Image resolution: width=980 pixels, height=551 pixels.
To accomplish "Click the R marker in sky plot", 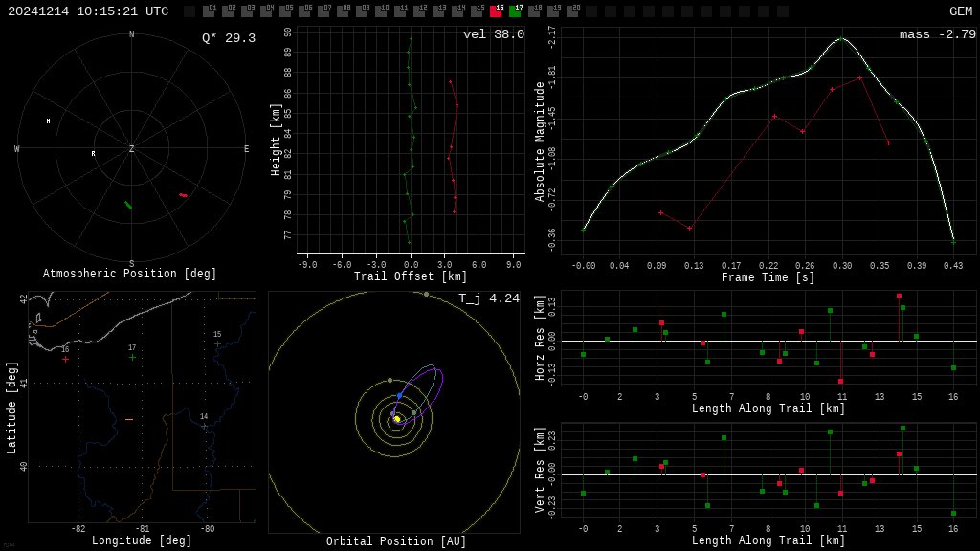I will 93,154.
